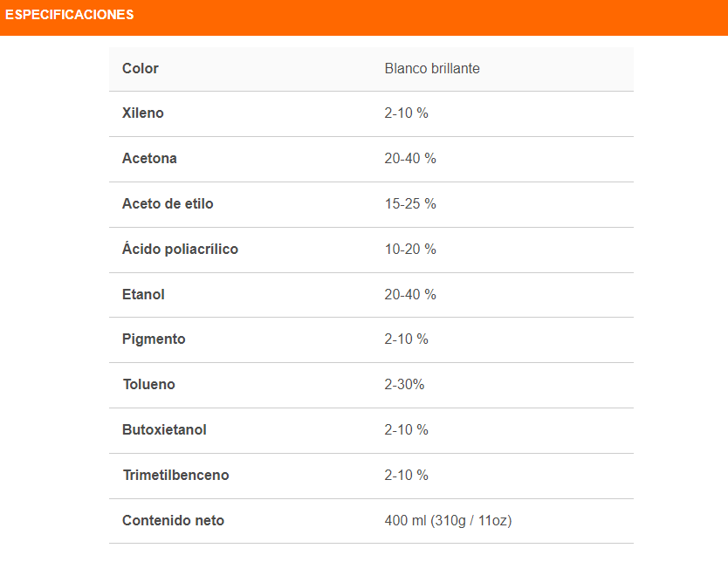
Task: Select the Contenido neto row label
Action: (x=173, y=521)
